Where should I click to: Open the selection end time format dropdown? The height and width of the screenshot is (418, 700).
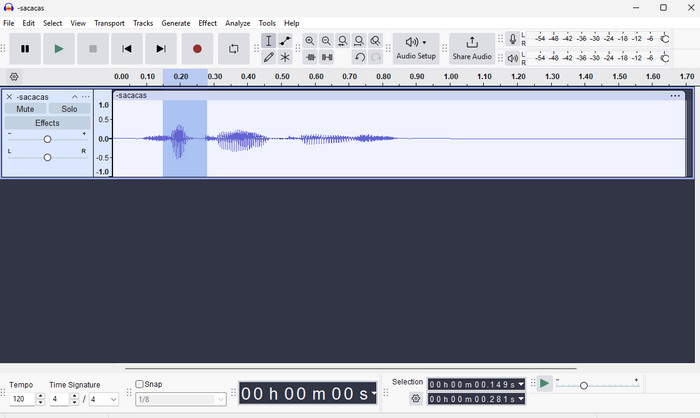521,399
